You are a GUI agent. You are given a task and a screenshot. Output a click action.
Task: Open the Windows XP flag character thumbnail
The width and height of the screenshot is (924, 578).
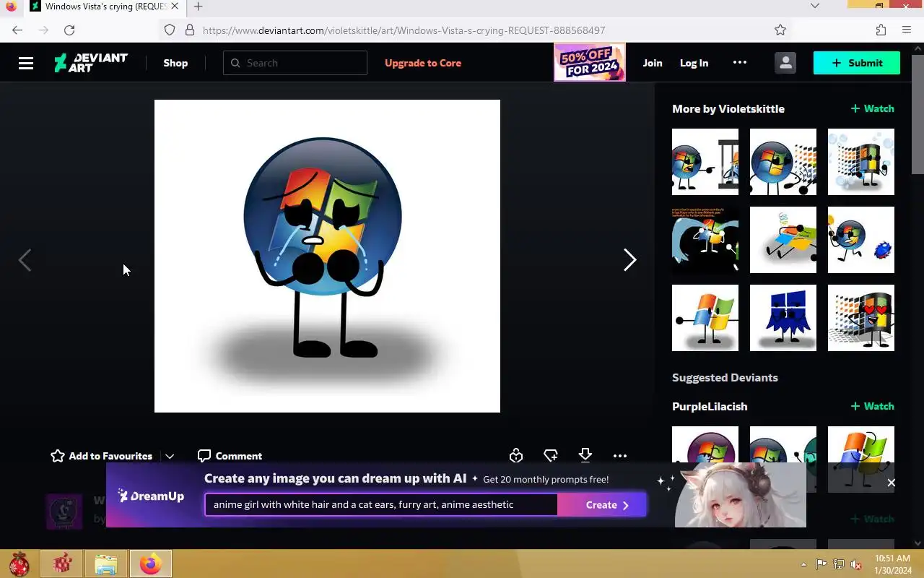pos(705,318)
